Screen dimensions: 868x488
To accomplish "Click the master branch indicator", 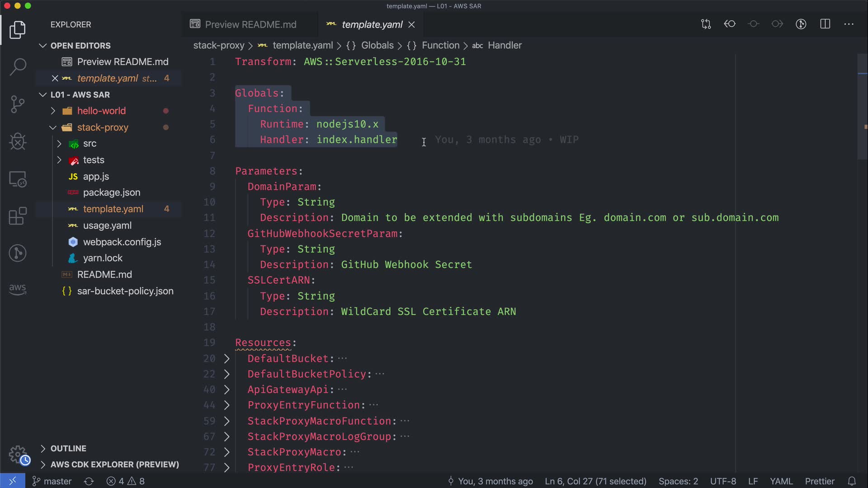I will (x=52, y=481).
